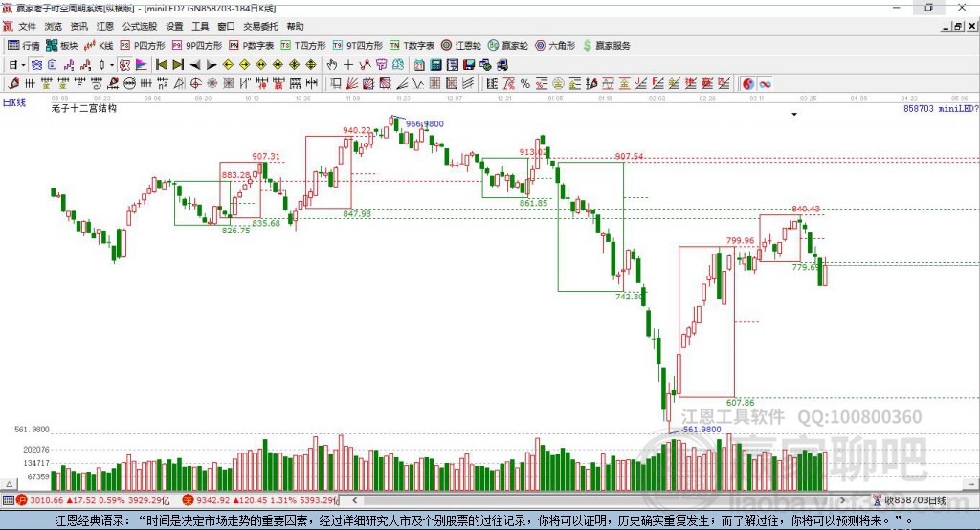This screenshot has width=980, height=530.
Task: Select the last yellow diamond arrow
Action: click(311, 65)
